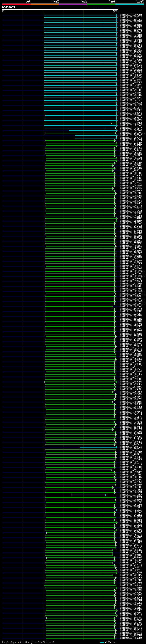146x644 pixels.
Task: Select the BP039665 query title
Action: tap(8, 7)
